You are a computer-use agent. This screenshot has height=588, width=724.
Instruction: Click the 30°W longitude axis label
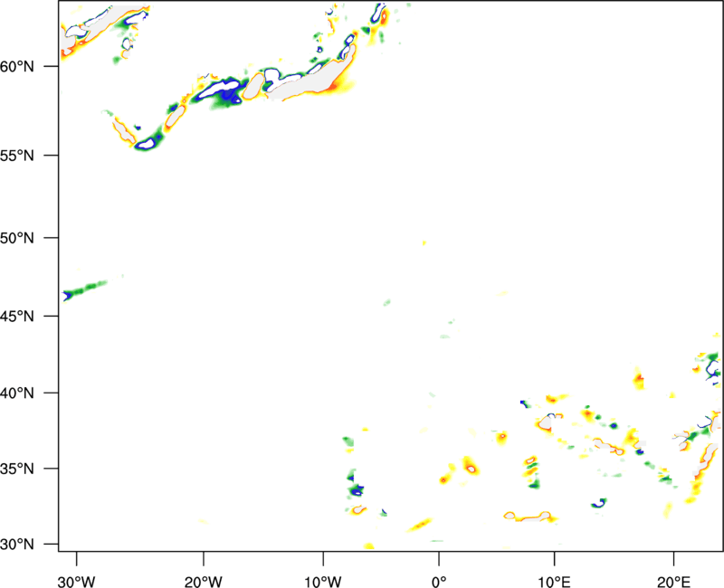point(77,582)
